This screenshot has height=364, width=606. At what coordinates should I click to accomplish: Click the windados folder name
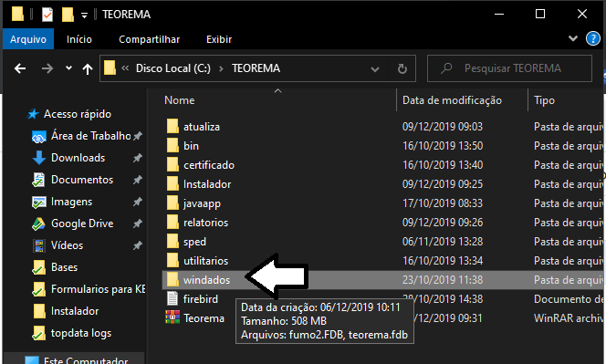point(206,280)
